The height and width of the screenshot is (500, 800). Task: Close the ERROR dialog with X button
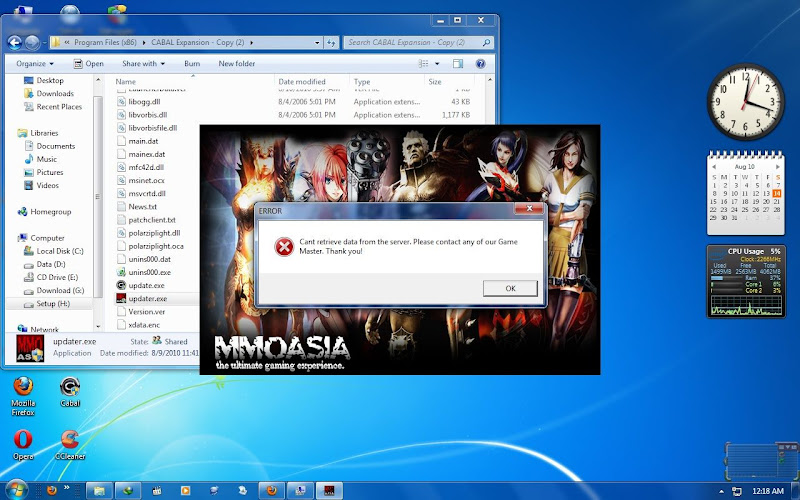pos(529,211)
